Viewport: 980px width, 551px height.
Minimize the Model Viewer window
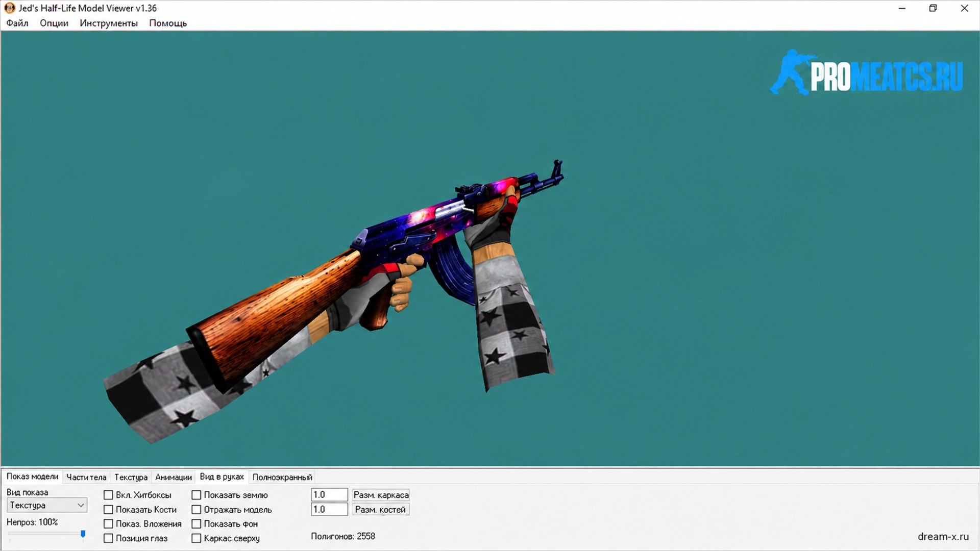(x=902, y=8)
